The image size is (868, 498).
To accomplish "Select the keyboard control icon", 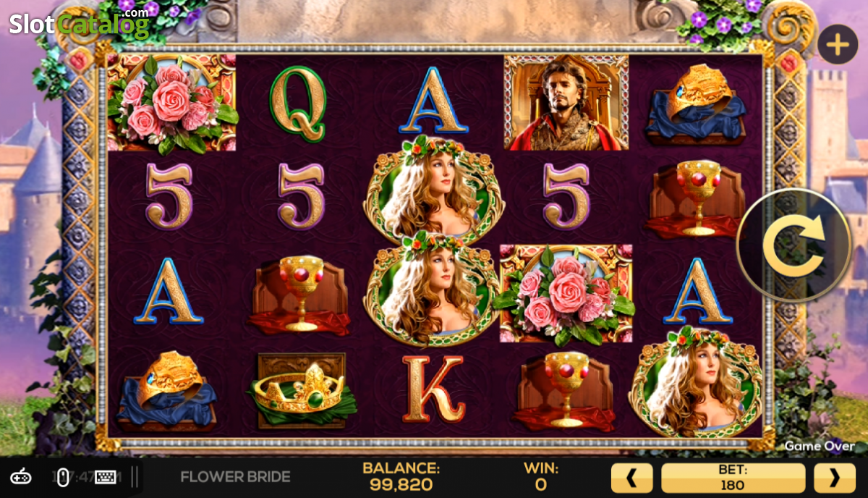I will 106,477.
